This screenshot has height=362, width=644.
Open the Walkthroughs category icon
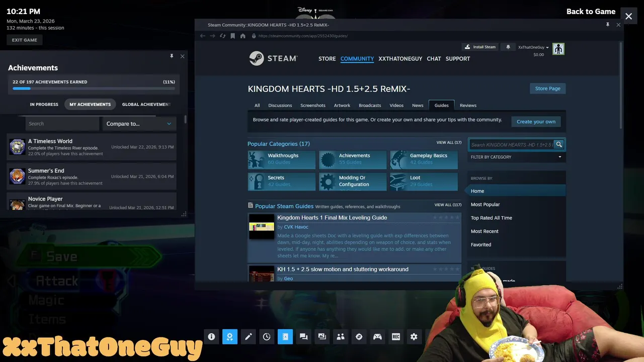point(257,159)
